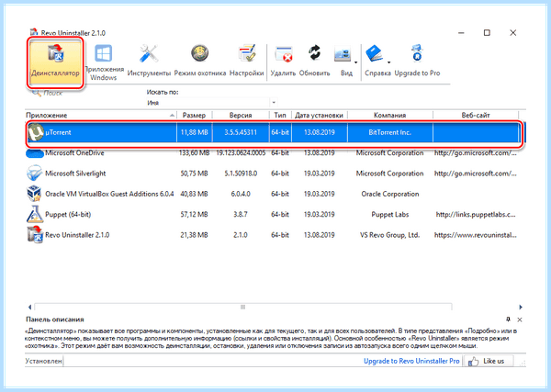The image size is (551, 392).
Task: Click Revo Uninstaller 2.1.0 list entry
Action: click(77, 235)
